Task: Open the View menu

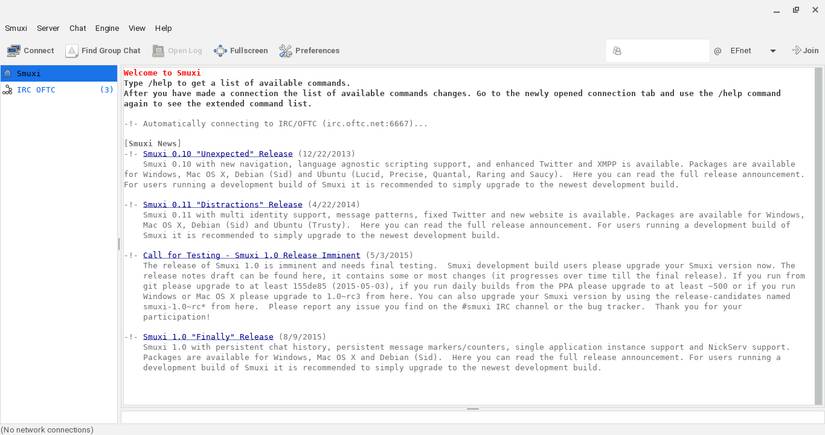Action: pos(137,28)
